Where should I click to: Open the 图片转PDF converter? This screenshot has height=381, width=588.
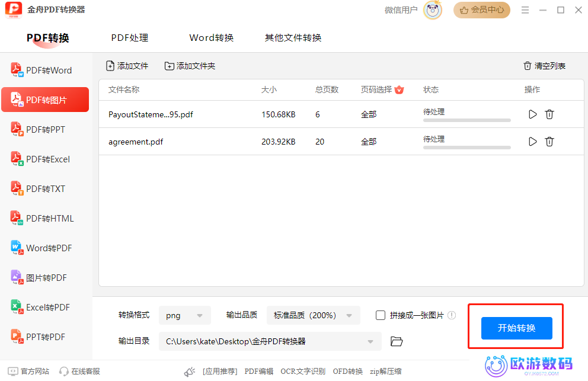point(45,277)
